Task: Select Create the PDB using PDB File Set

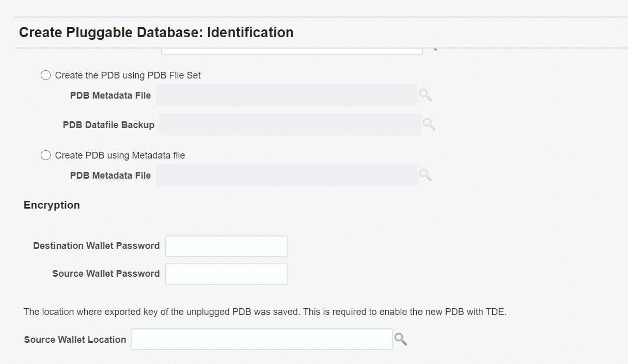Action: coord(46,75)
